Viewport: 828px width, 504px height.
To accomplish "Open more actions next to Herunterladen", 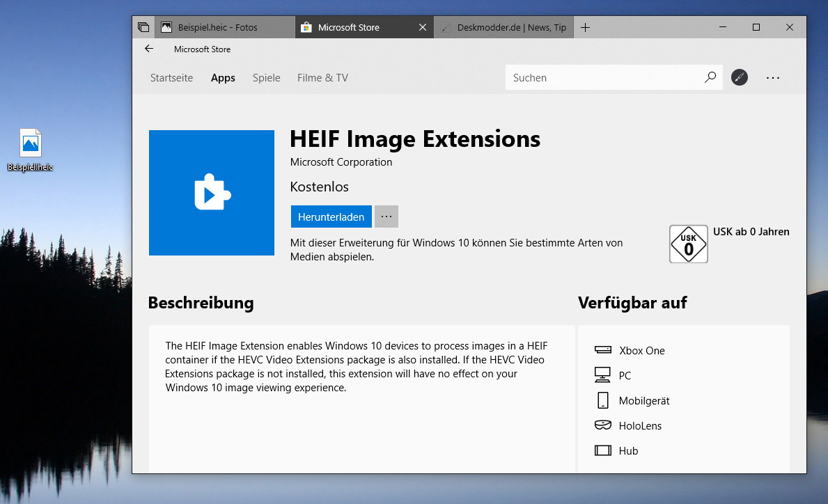I will coord(386,216).
